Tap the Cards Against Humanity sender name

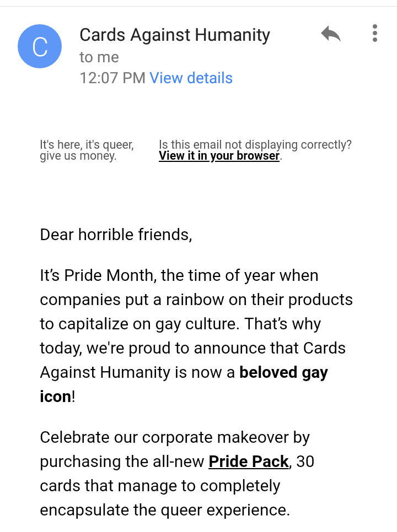point(175,35)
